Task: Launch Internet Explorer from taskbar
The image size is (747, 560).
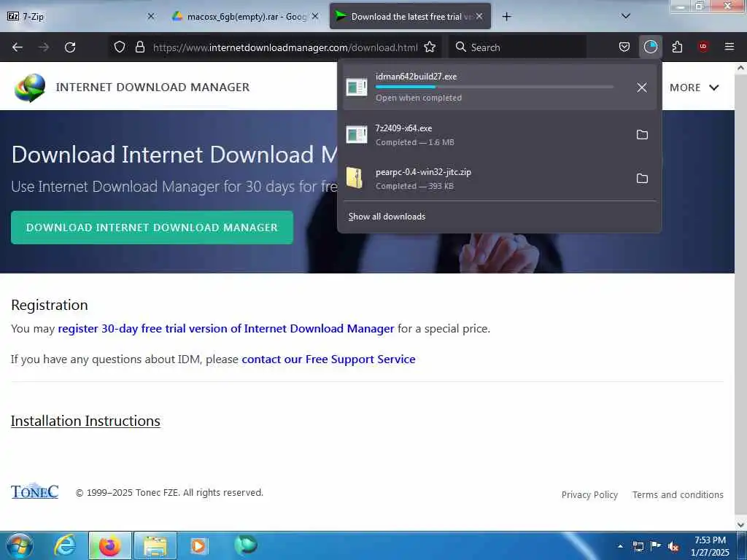Action: pyautogui.click(x=64, y=545)
